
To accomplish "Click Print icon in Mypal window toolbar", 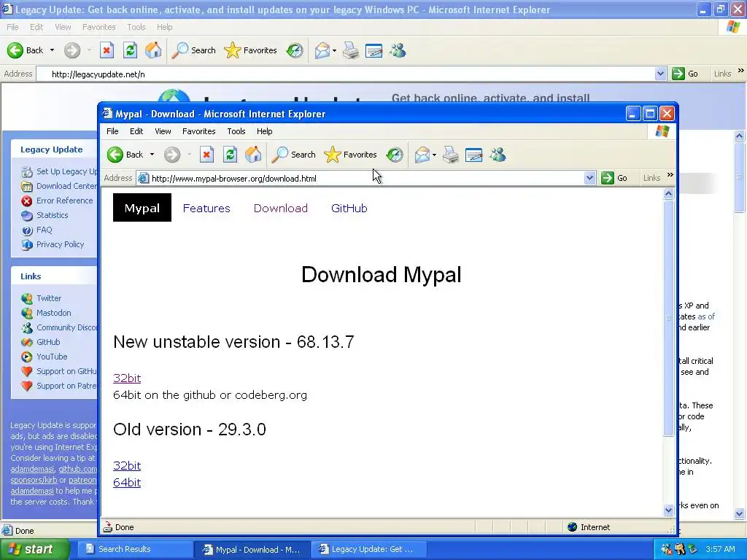I will tap(450, 155).
